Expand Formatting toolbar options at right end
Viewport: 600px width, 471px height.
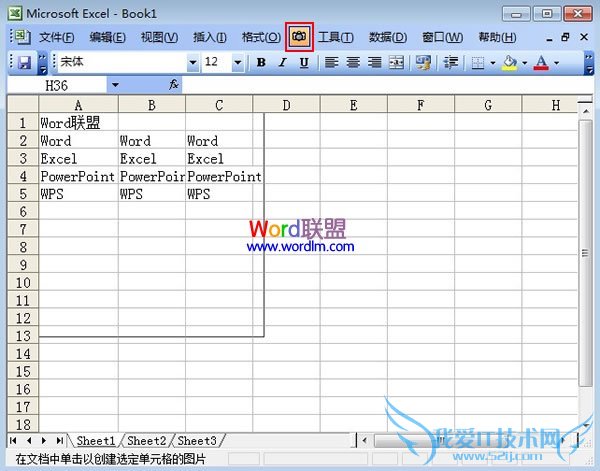pyautogui.click(x=589, y=63)
